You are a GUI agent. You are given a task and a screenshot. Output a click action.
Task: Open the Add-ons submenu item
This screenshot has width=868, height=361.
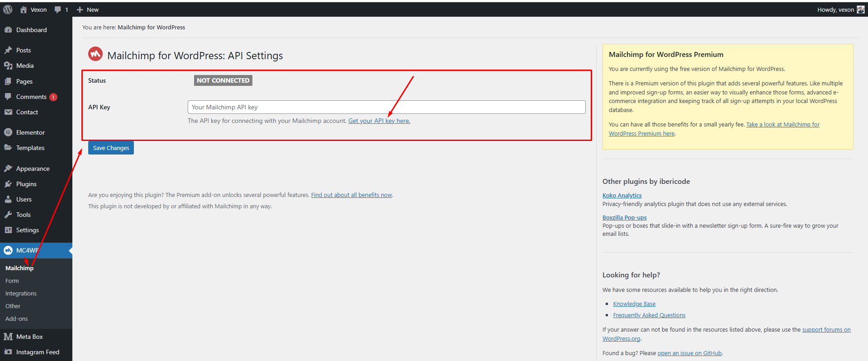point(17,319)
